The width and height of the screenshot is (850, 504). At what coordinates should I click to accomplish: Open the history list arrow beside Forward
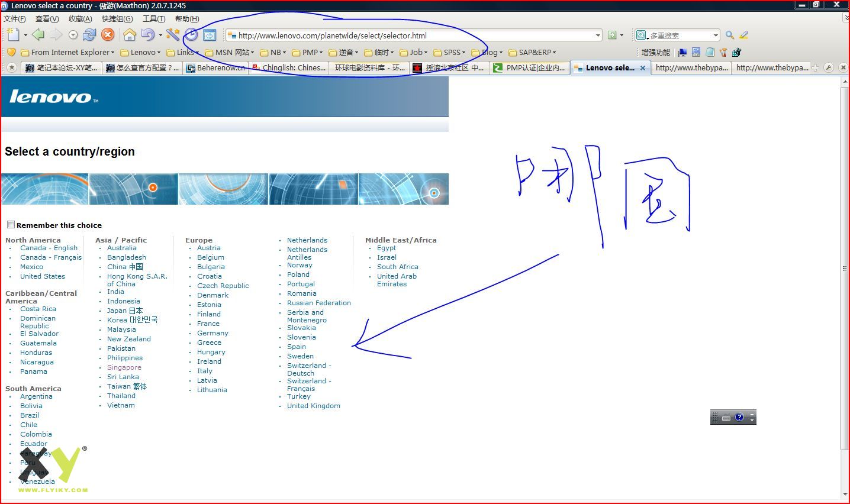pyautogui.click(x=73, y=35)
